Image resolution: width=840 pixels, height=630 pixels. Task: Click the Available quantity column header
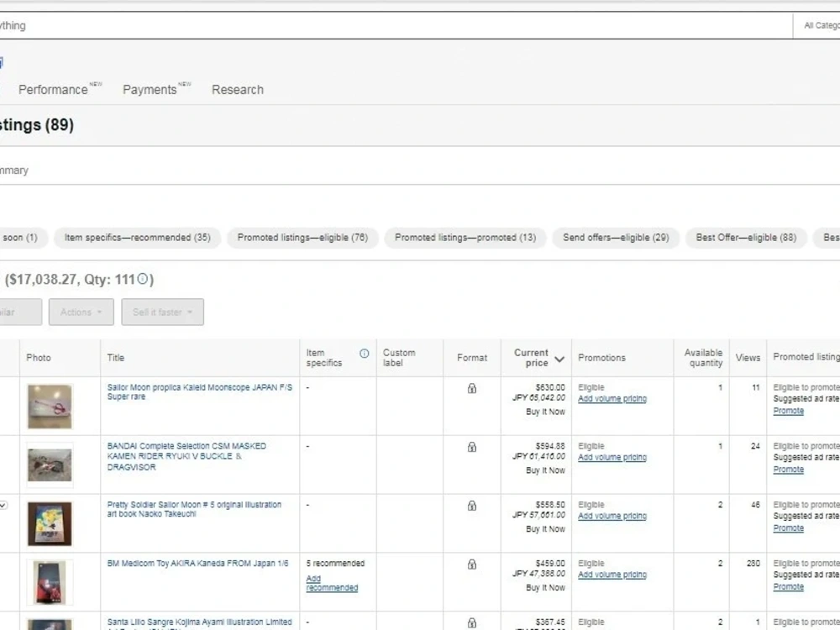pyautogui.click(x=703, y=357)
